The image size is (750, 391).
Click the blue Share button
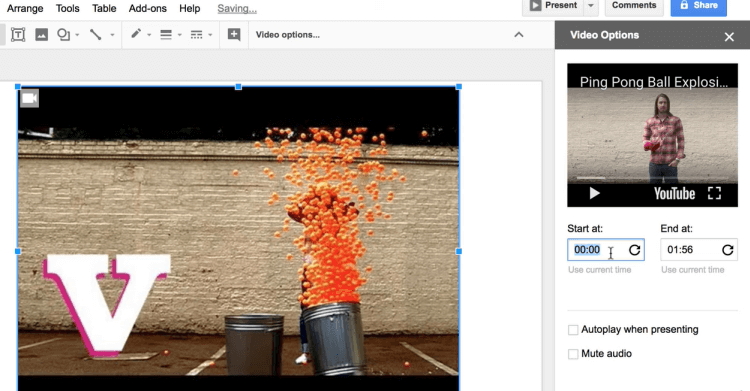coord(698,6)
